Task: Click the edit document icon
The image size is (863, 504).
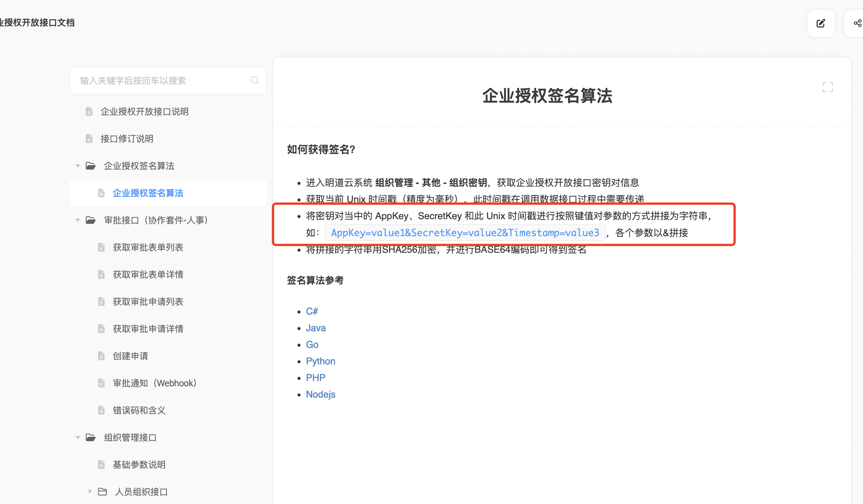Action: coord(821,23)
